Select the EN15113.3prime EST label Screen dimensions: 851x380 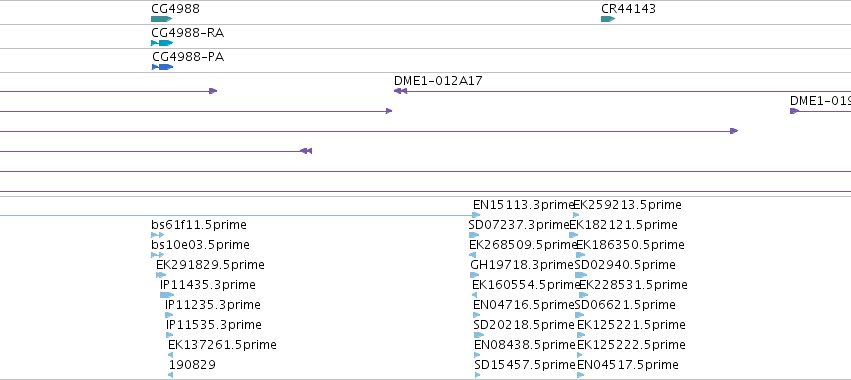523,205
